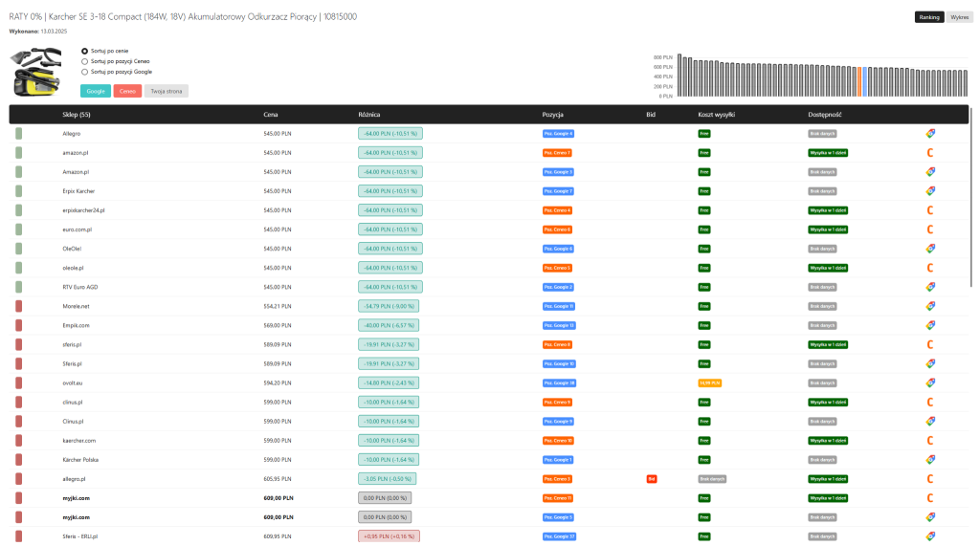The width and height of the screenshot is (980, 546).
Task: Click the Ceneo icon in the euro.com.pl row
Action: tap(930, 229)
